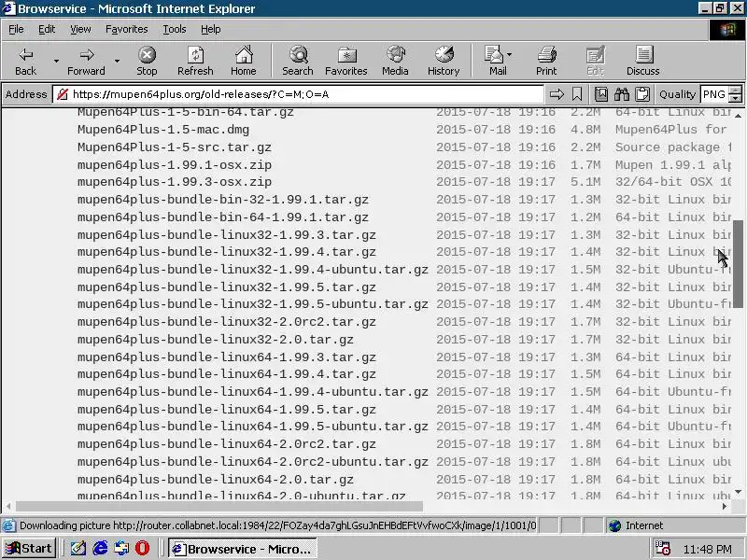
Task: Open the Favorites toolbar button
Action: tap(346, 61)
